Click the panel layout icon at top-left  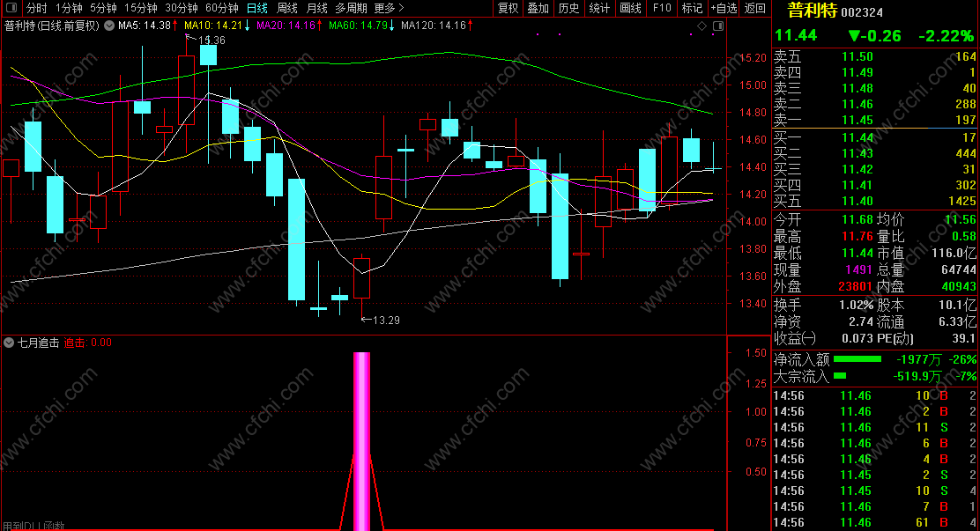pyautogui.click(x=11, y=8)
